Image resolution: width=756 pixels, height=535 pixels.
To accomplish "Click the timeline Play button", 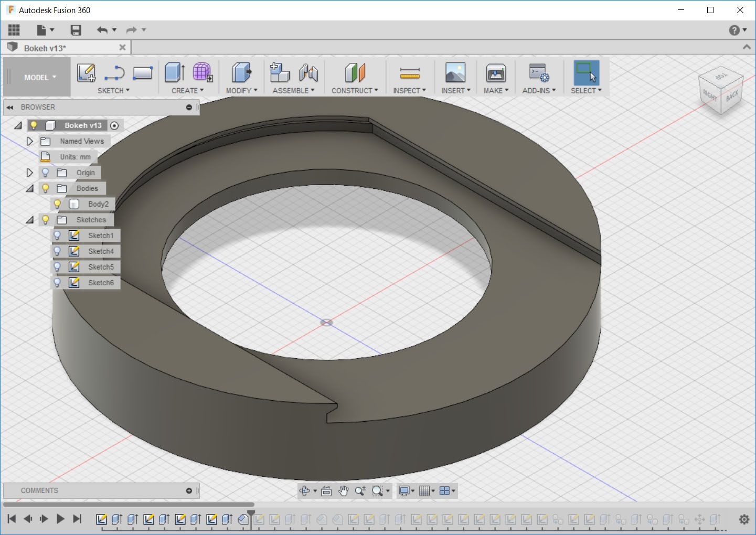I will (60, 519).
